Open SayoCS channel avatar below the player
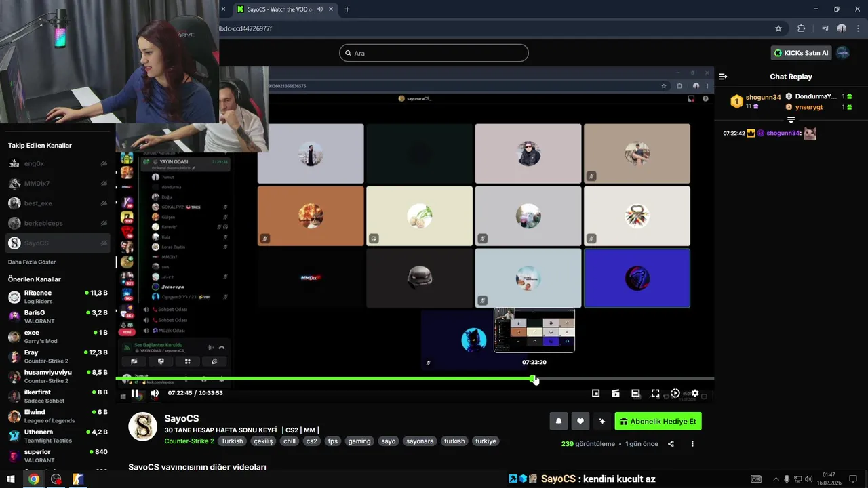Screen dimensions: 868x488 click(143, 426)
